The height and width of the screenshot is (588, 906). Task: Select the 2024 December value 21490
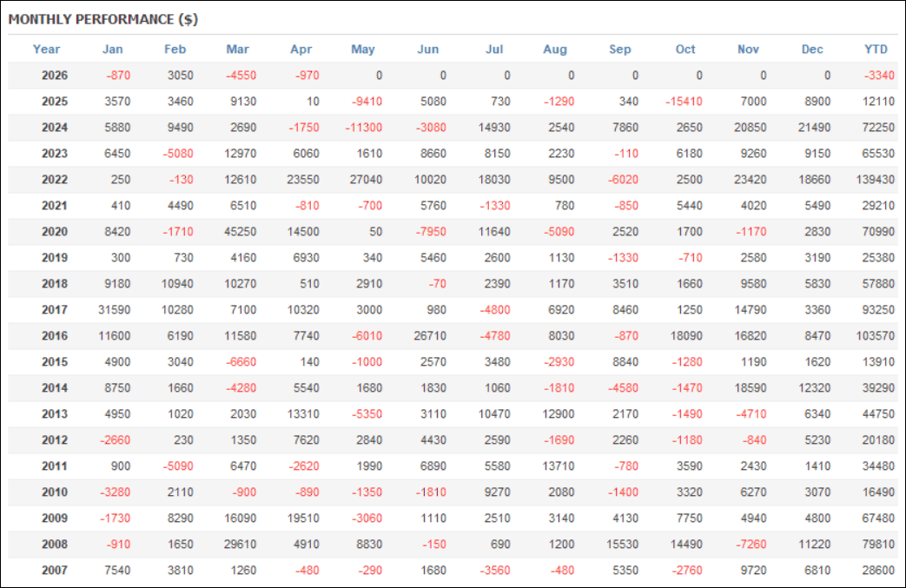tap(814, 128)
